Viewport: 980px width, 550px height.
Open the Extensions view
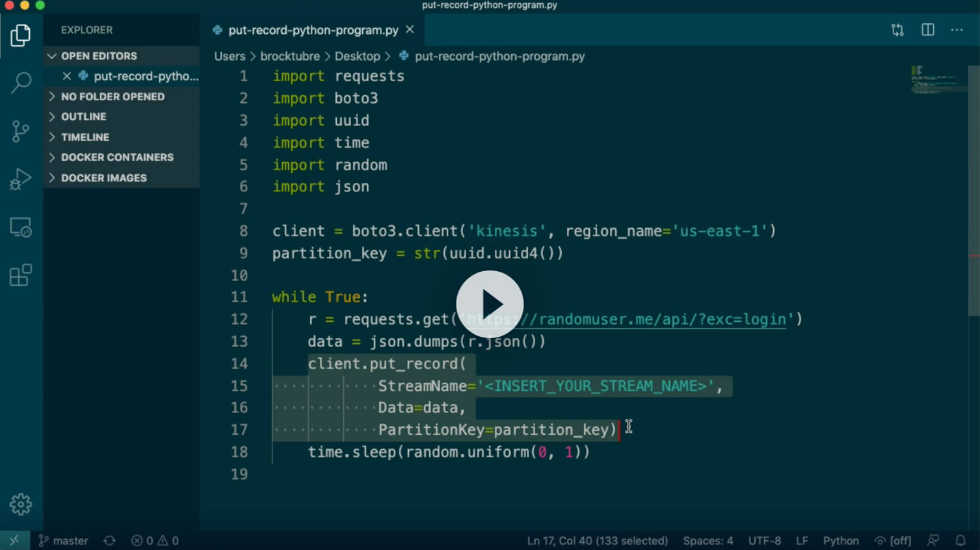click(x=21, y=275)
